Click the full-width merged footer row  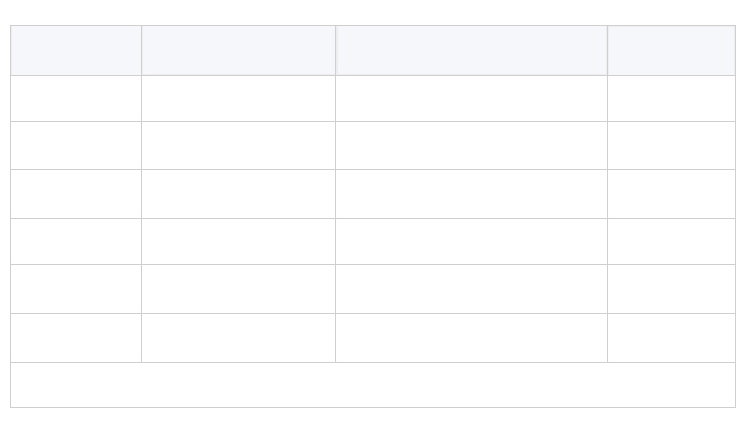(373, 385)
